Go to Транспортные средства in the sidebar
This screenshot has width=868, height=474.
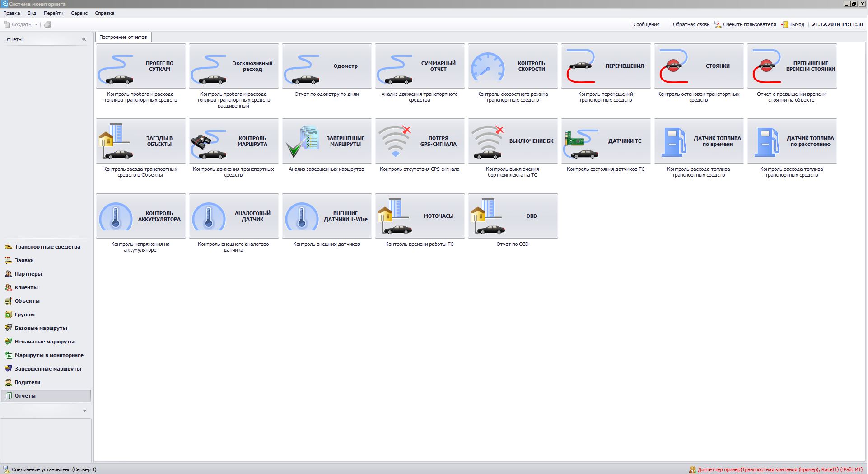[46, 247]
